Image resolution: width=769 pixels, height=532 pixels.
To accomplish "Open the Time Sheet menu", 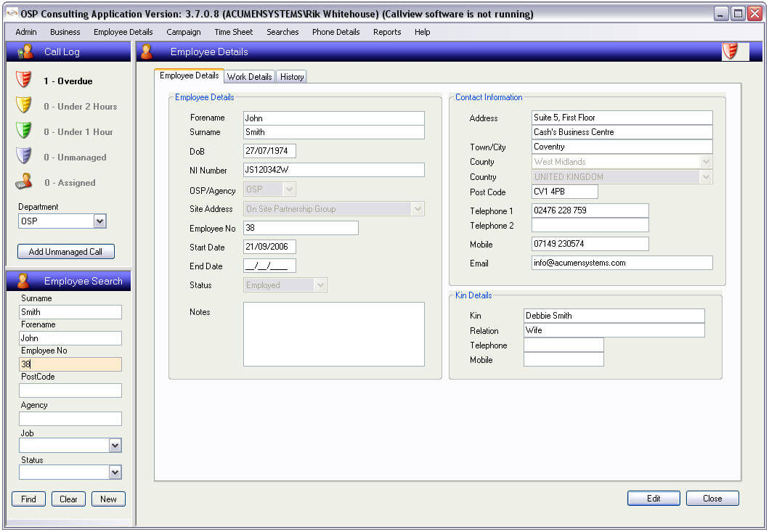I will click(x=233, y=32).
